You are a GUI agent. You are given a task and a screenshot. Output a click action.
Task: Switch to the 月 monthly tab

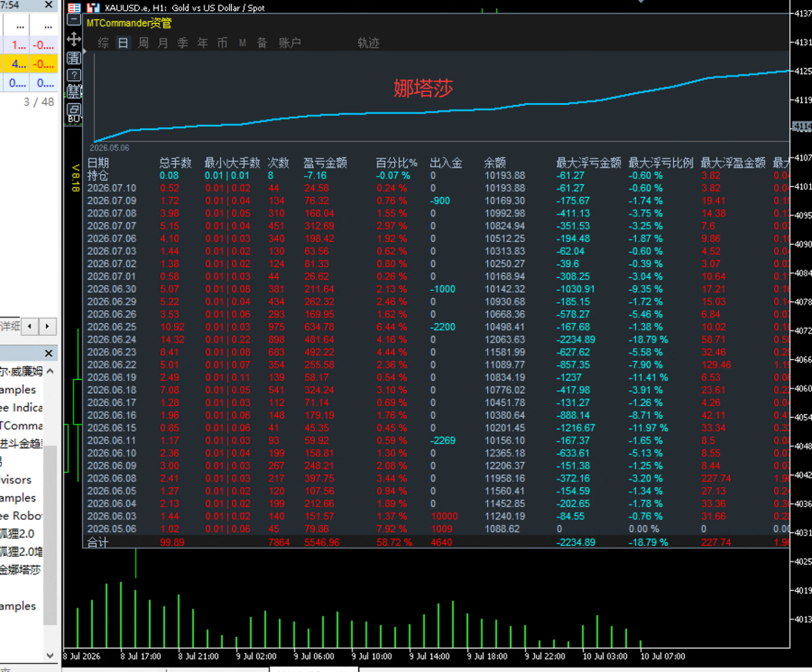[x=163, y=42]
